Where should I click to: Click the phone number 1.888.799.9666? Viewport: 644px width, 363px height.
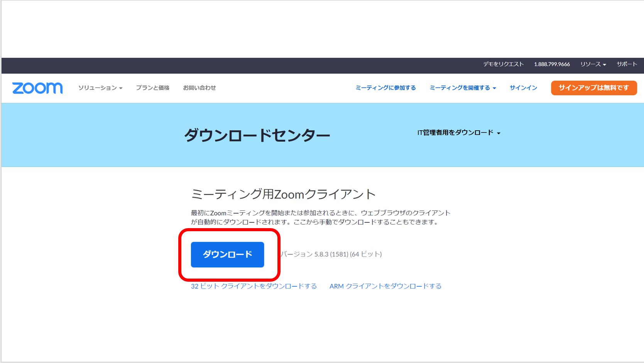(552, 64)
